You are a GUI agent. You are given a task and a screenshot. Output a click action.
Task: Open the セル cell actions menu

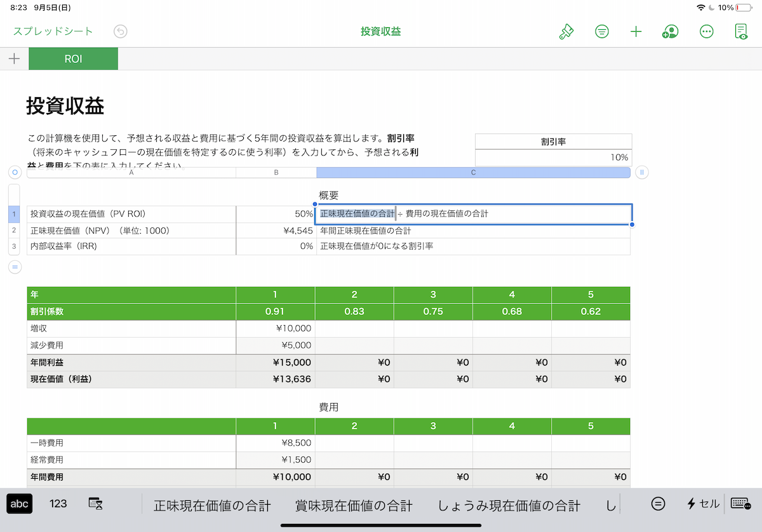(x=703, y=504)
